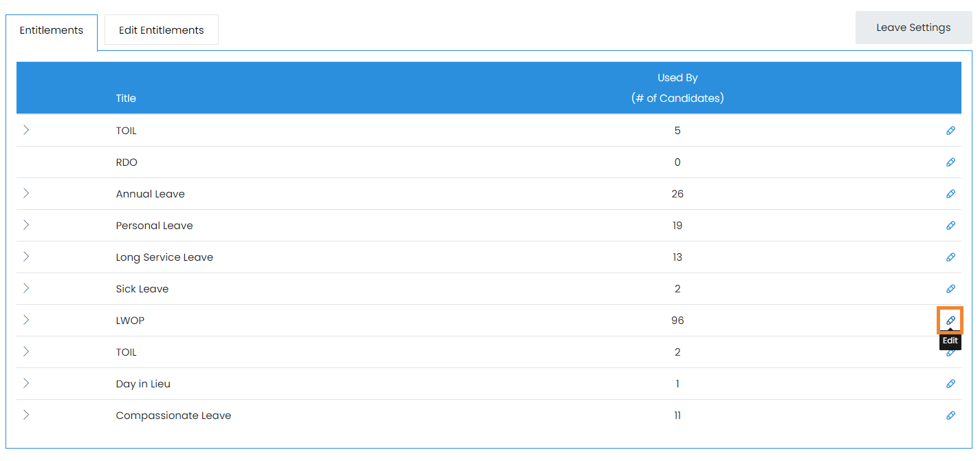Open Leave Settings

click(x=913, y=28)
